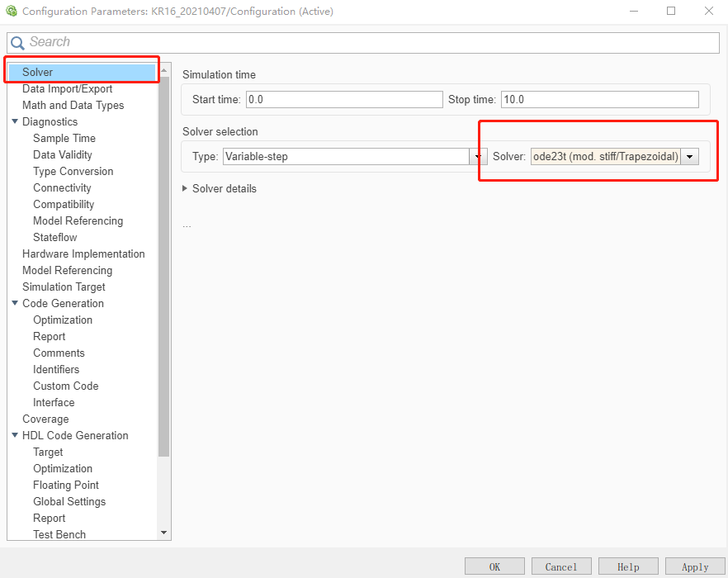Select Code Generation category

63,303
